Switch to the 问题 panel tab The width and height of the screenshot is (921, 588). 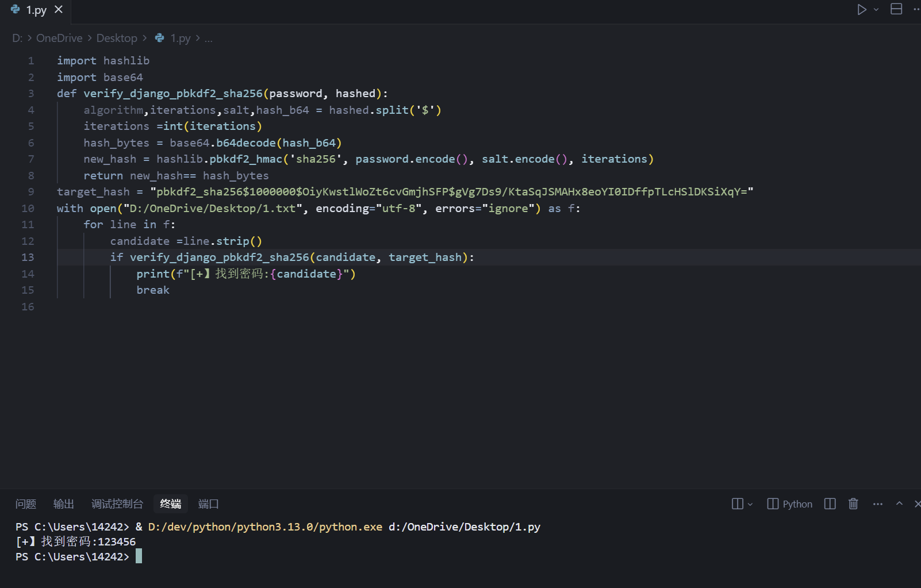click(x=26, y=504)
